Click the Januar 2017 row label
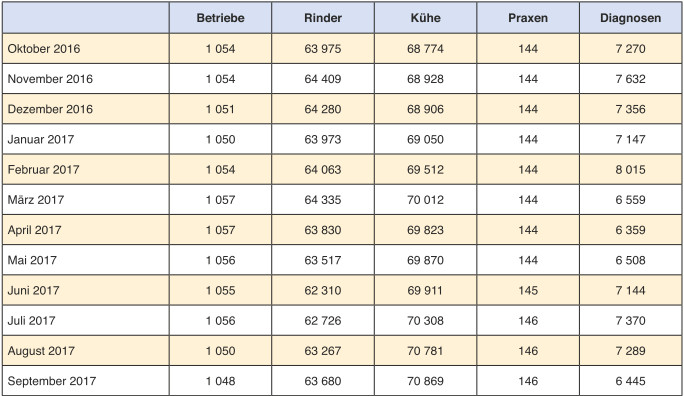Screen dimensions: 684x396 pos(41,139)
